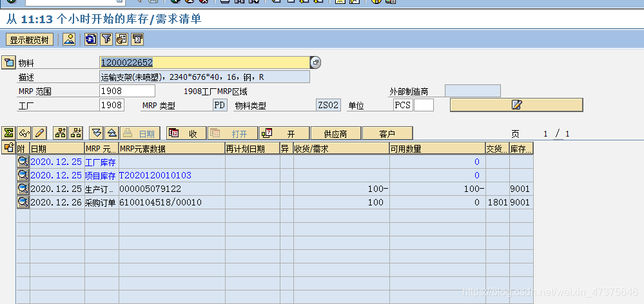
Task: Click the last icon right of palette
Action: [137, 39]
